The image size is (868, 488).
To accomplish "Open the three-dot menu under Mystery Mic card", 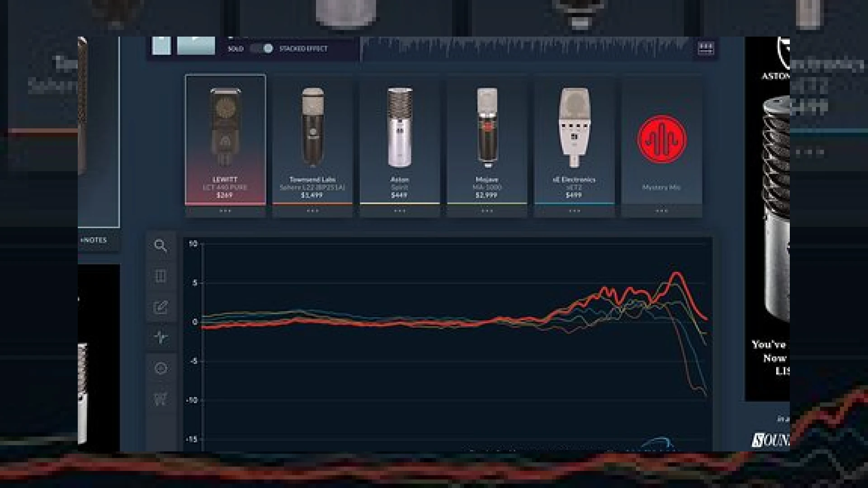I will pos(662,211).
